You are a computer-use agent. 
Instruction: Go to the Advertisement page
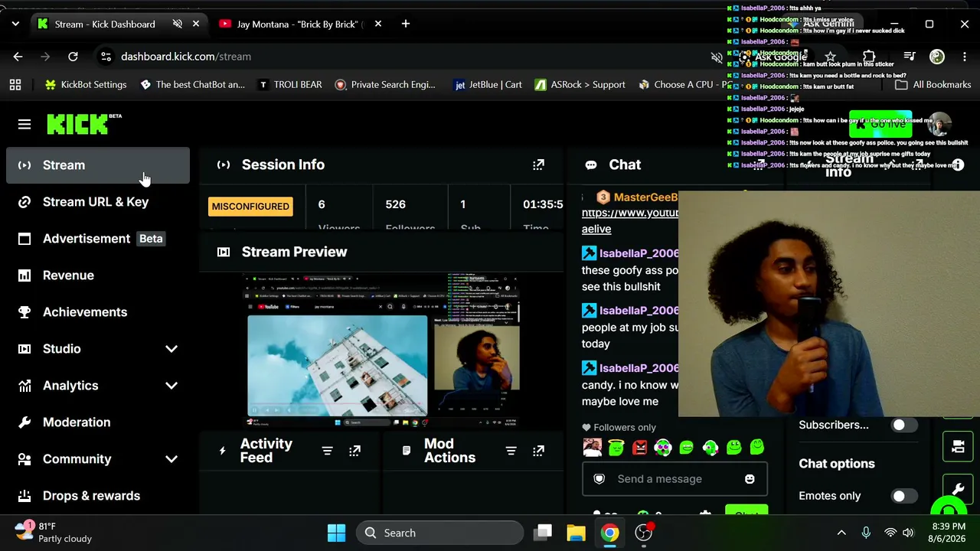pos(98,239)
